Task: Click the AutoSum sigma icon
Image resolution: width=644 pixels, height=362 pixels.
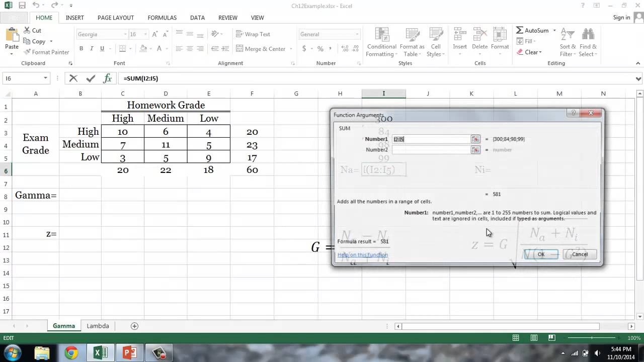Action: [x=520, y=31]
